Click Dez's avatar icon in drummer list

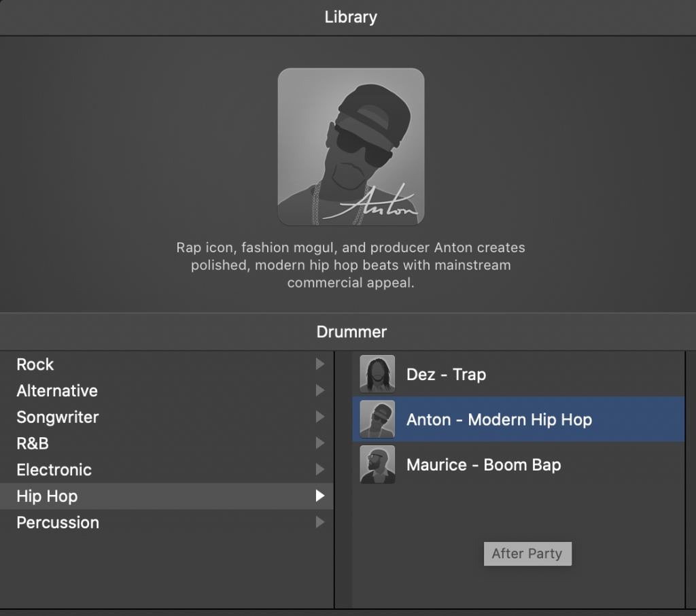point(377,374)
